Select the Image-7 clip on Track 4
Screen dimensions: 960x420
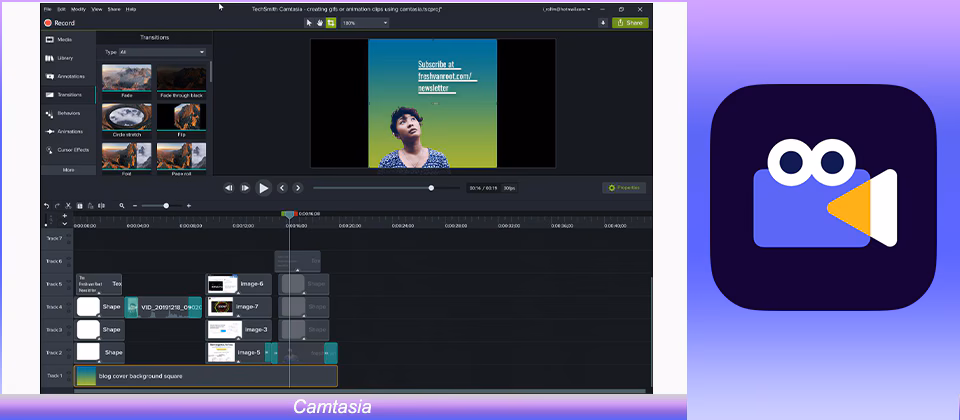(238, 307)
